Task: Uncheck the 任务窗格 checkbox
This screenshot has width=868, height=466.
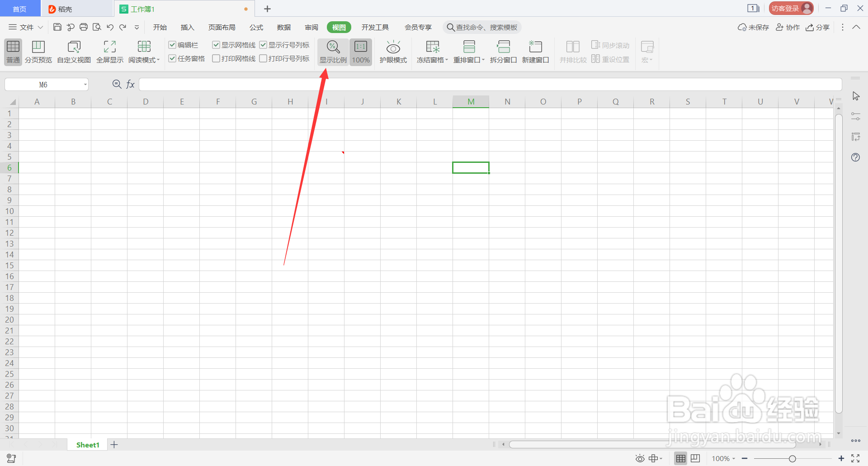Action: coord(172,58)
